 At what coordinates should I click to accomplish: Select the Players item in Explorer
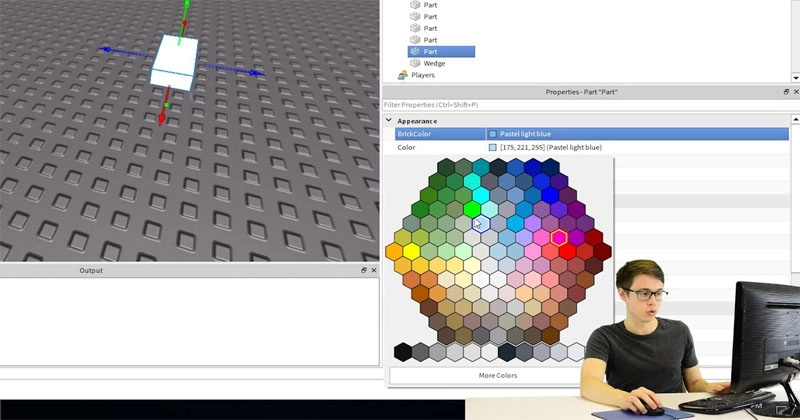[x=423, y=75]
